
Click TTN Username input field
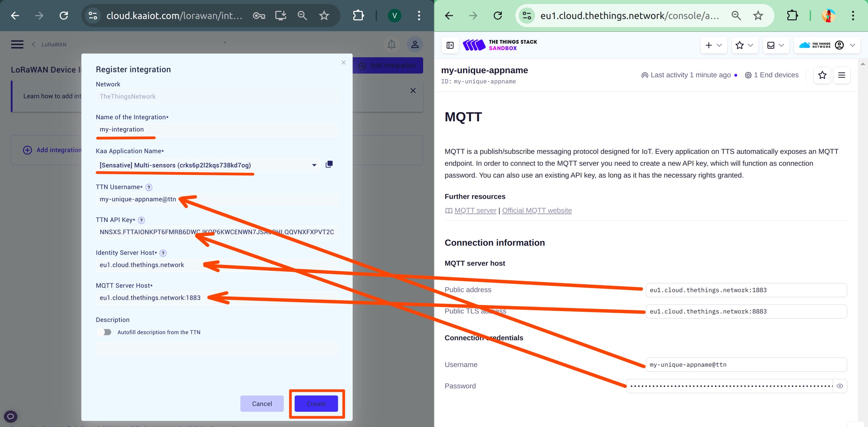pos(217,199)
